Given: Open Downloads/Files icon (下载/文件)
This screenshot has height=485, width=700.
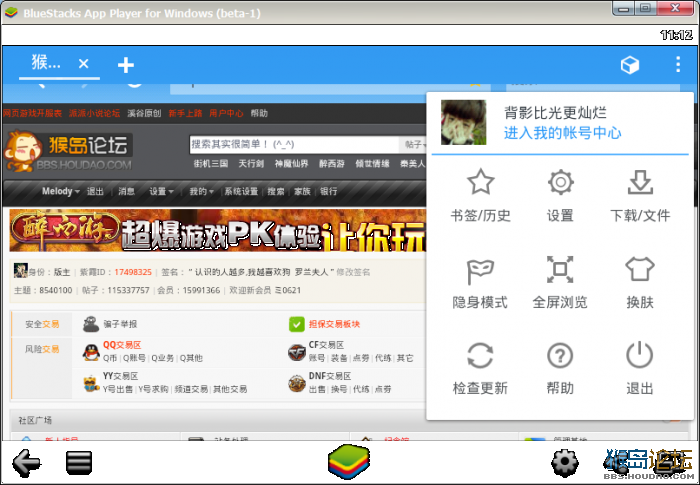Looking at the screenshot, I should coord(640,182).
